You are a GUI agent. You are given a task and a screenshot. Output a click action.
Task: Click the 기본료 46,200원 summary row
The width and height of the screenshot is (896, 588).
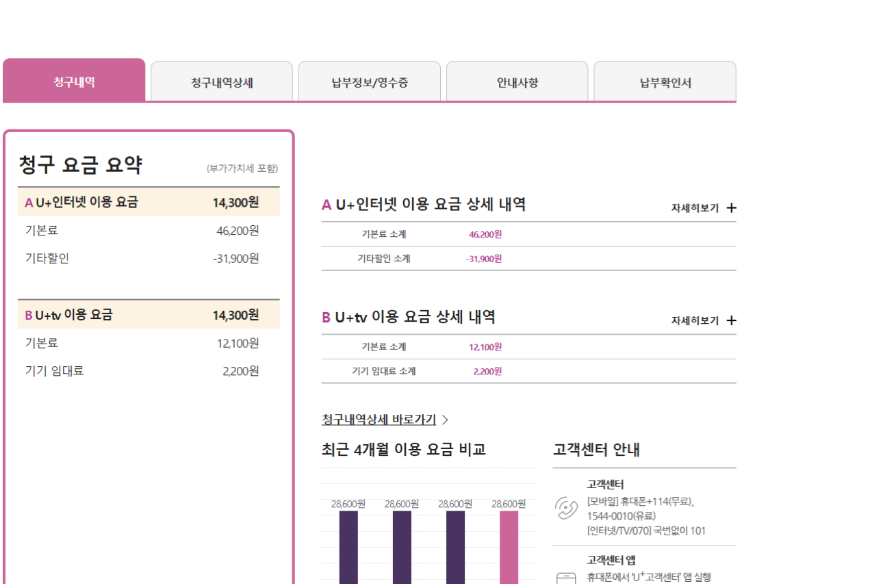tap(149, 231)
